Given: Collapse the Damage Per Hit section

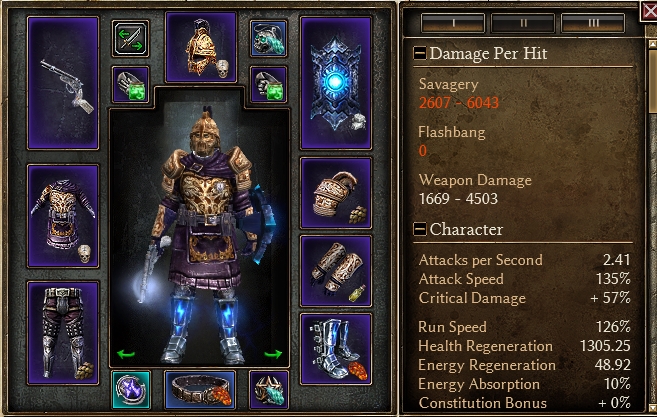Looking at the screenshot, I should [x=419, y=54].
